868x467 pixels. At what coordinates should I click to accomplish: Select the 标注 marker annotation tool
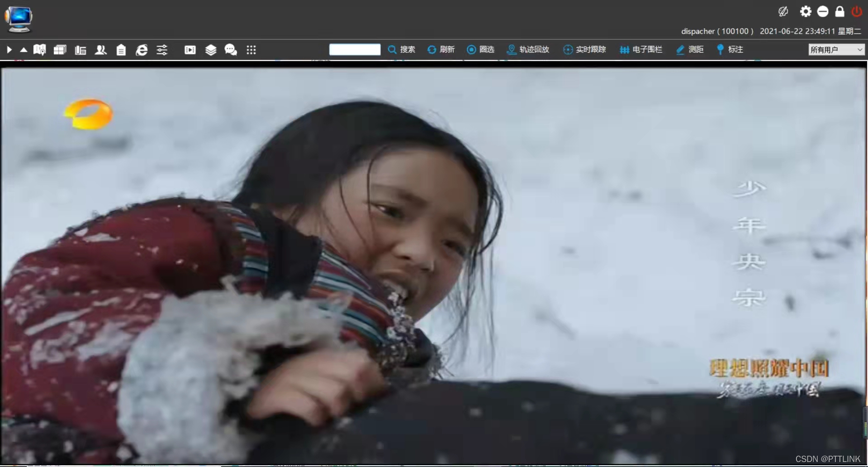[730, 49]
